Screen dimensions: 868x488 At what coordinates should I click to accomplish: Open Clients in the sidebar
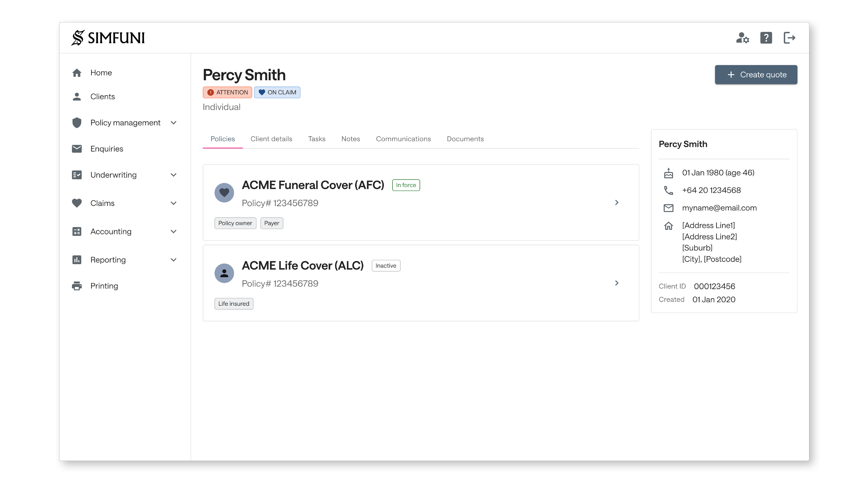click(x=102, y=97)
